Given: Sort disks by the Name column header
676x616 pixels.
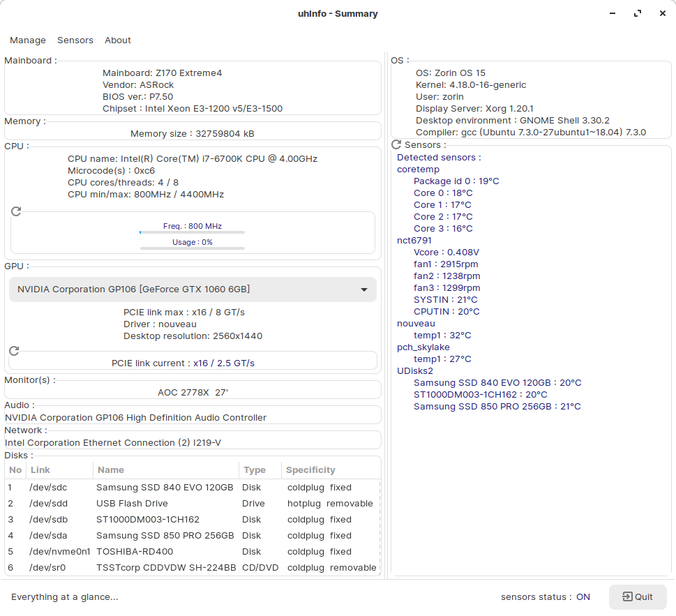Looking at the screenshot, I should coord(166,470).
